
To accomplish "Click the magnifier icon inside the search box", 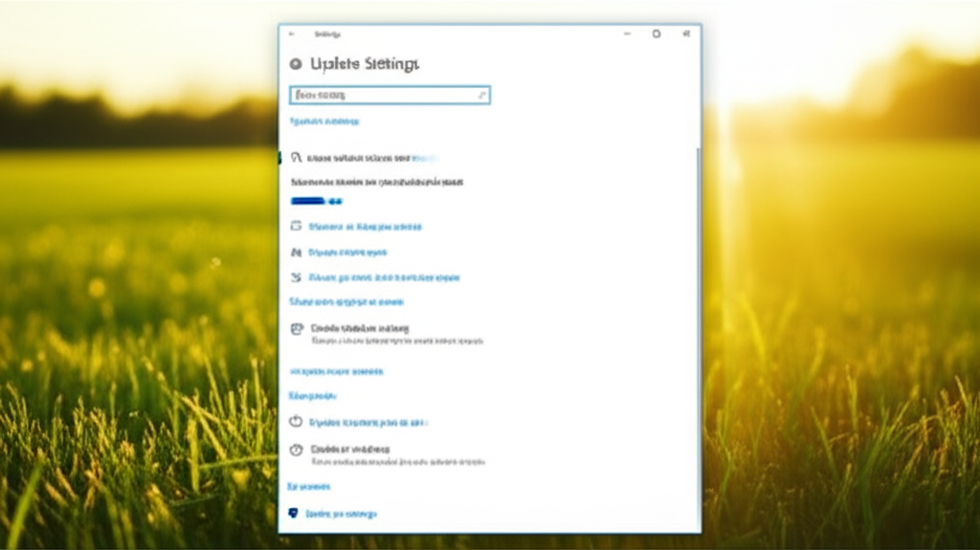I will tap(482, 95).
